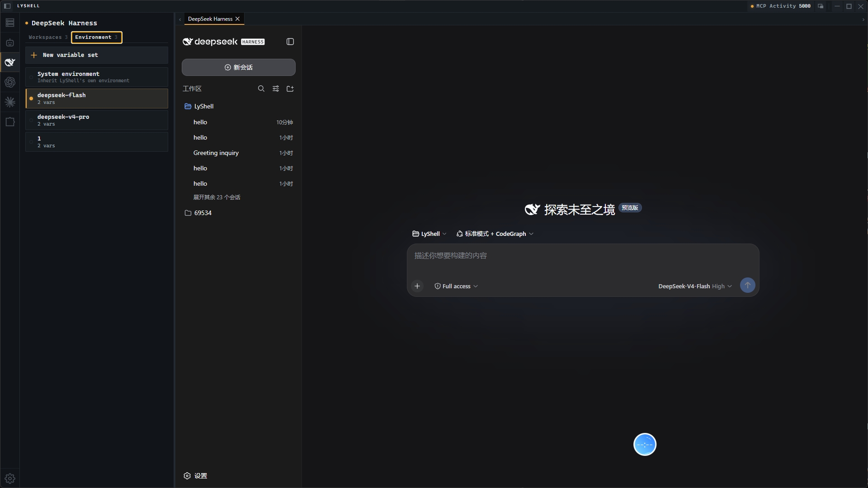This screenshot has width=868, height=488.
Task: Toggle the LyShell sidebar panel icon
Action: coord(7,6)
